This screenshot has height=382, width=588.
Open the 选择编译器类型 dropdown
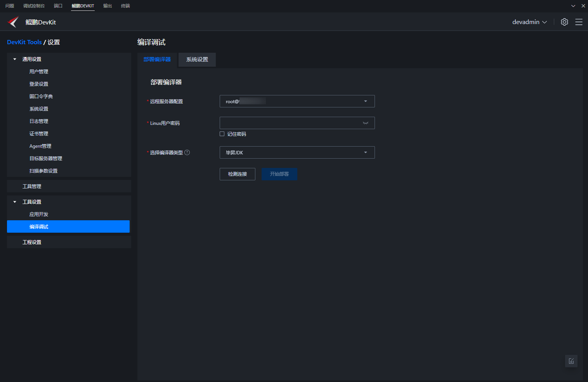[x=297, y=152]
